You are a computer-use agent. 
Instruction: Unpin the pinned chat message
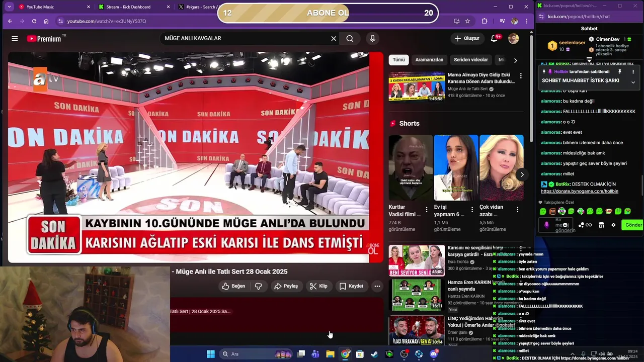click(620, 71)
